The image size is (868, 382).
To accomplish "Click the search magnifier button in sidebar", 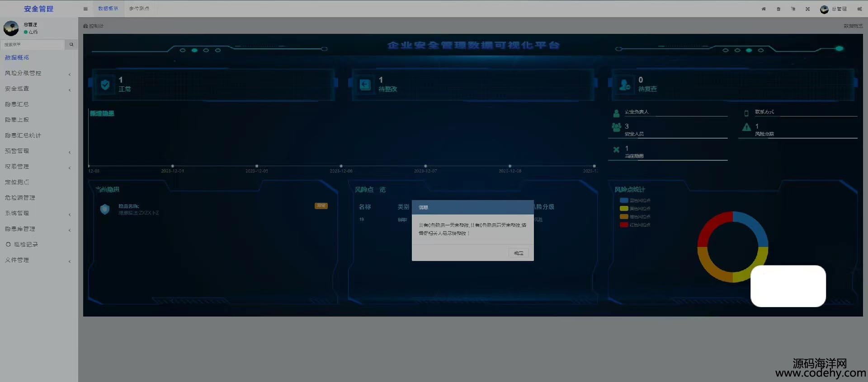I will 71,44.
